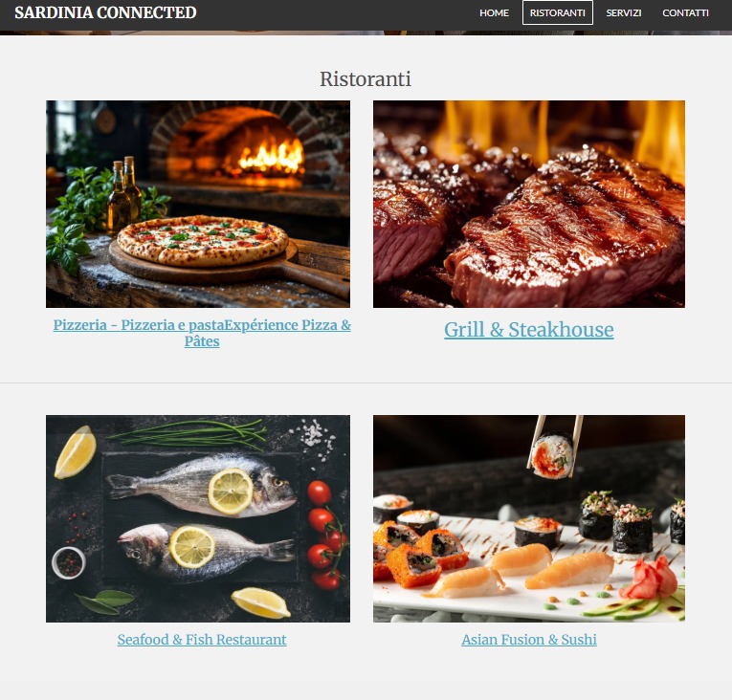The width and height of the screenshot is (732, 700).
Task: Visit the Asian Fusion & Sushi link
Action: [x=529, y=640]
